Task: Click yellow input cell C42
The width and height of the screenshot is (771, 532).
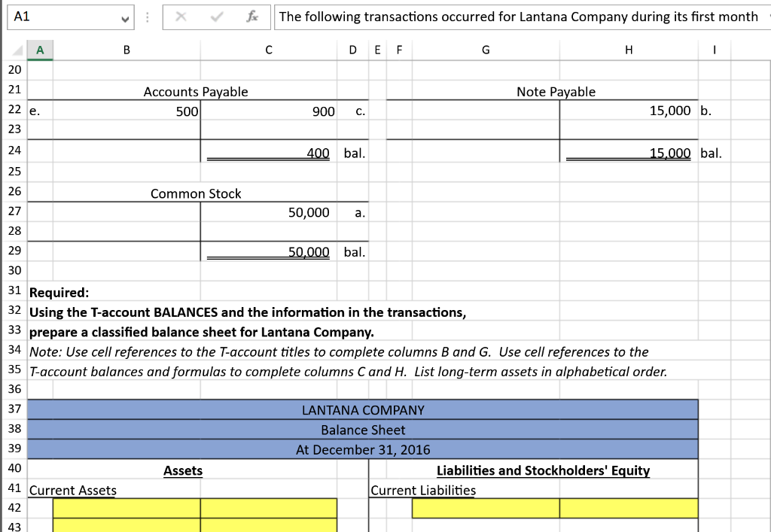Action: tap(269, 508)
